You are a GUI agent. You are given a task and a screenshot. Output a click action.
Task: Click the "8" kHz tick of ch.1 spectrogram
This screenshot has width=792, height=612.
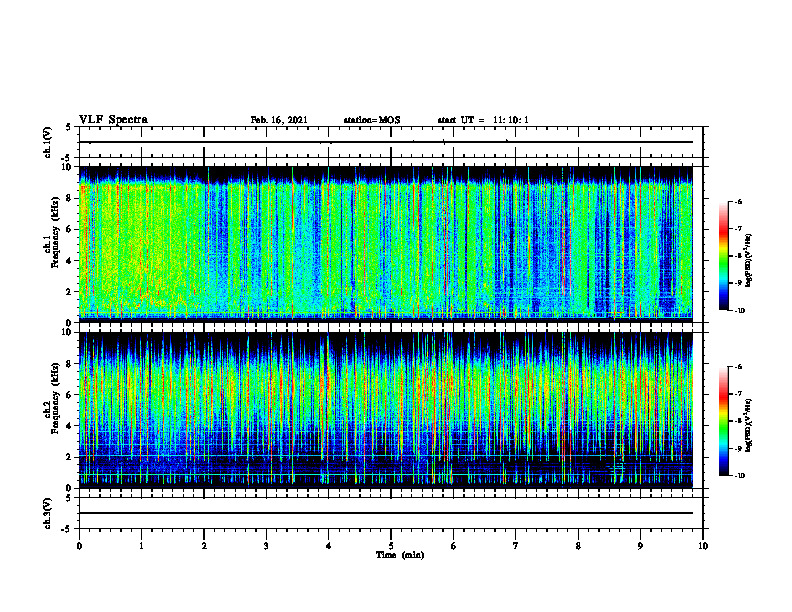[70, 198]
